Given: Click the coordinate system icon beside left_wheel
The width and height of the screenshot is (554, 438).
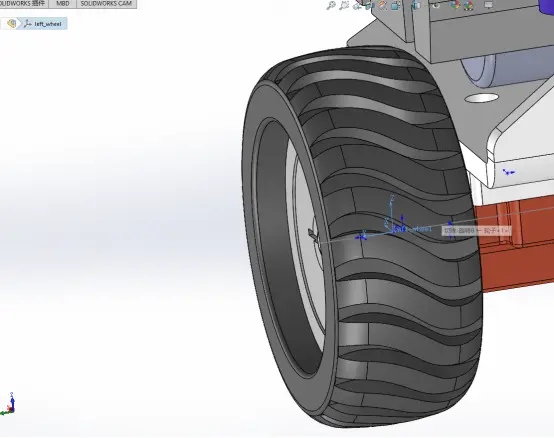Looking at the screenshot, I should [x=28, y=24].
